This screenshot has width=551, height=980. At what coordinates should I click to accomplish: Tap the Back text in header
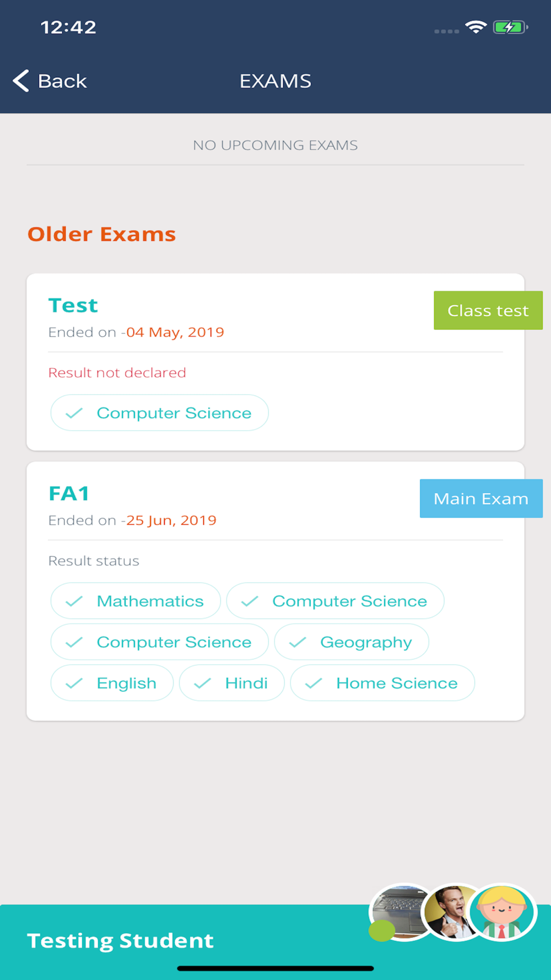[x=62, y=81]
